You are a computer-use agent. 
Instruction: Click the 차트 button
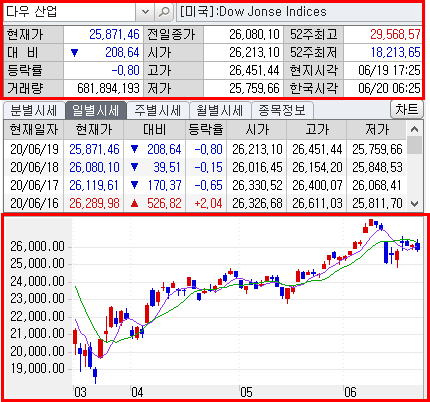pos(407,110)
